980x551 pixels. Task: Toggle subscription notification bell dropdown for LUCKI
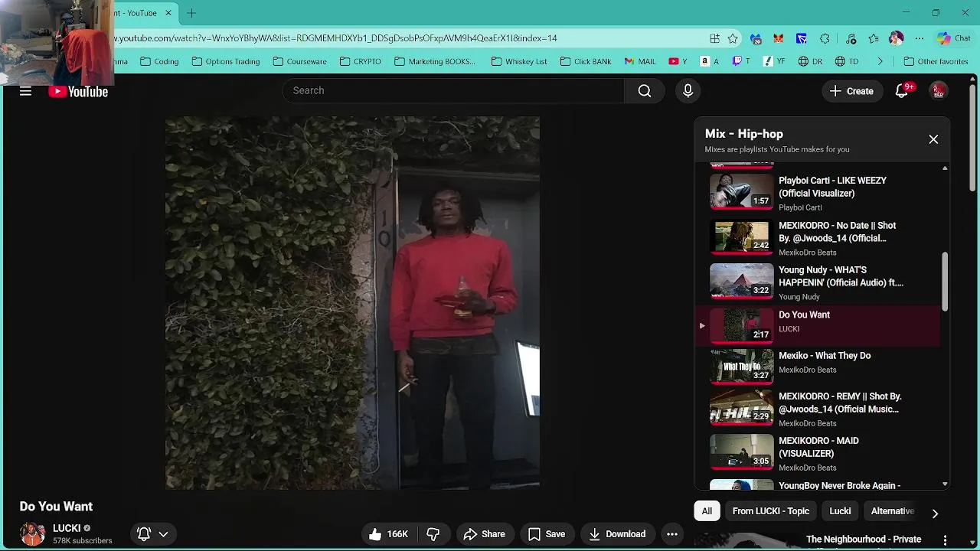(x=152, y=534)
